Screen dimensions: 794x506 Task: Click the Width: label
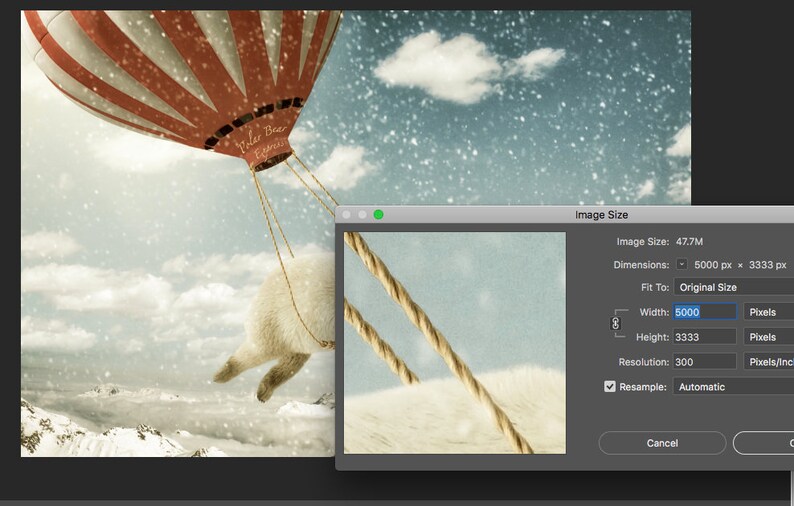tap(654, 312)
